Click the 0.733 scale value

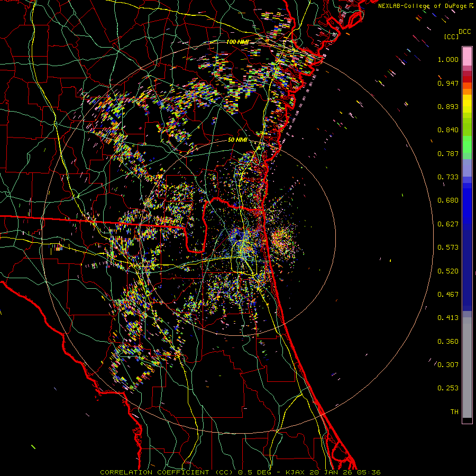pos(448,177)
